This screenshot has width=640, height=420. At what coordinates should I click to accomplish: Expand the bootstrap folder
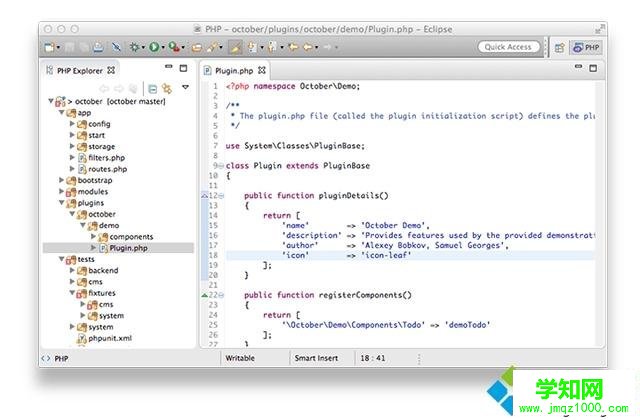(61, 180)
